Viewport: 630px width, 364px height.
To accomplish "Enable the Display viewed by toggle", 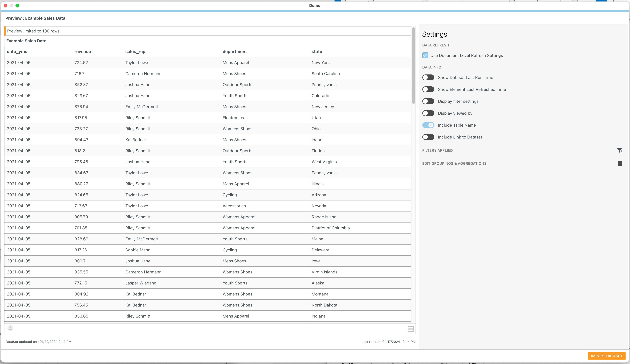I will click(x=428, y=113).
